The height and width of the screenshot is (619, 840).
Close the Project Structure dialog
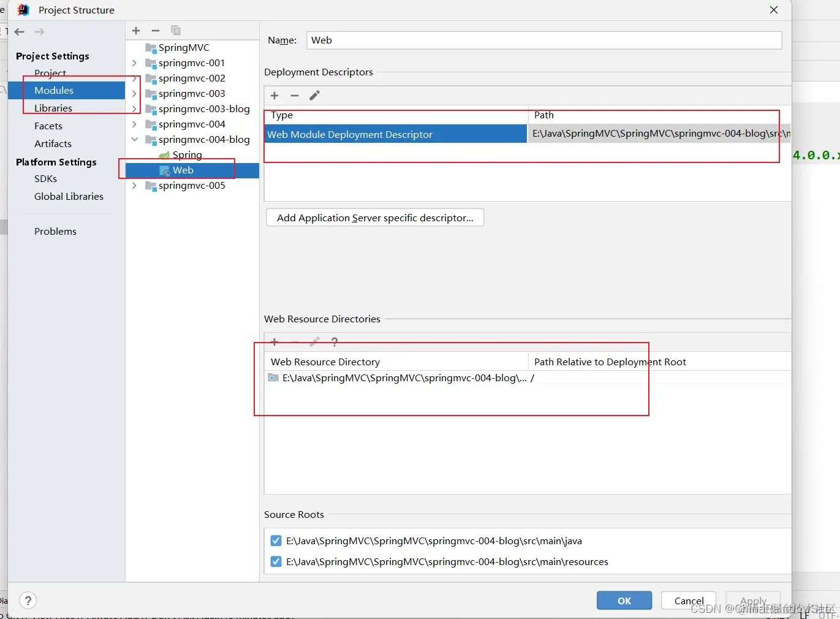click(774, 10)
